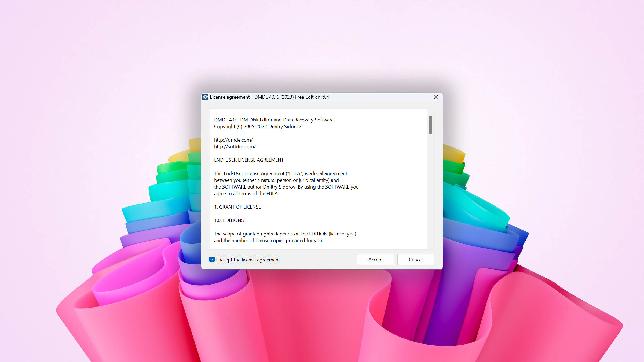Click the DMDE app icon in title bar
644x362 pixels.
pos(205,97)
